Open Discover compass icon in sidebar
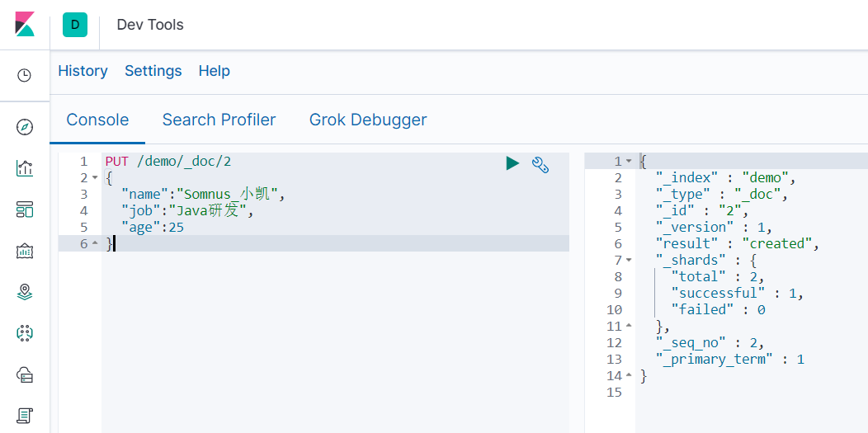The height and width of the screenshot is (433, 868). (25, 127)
